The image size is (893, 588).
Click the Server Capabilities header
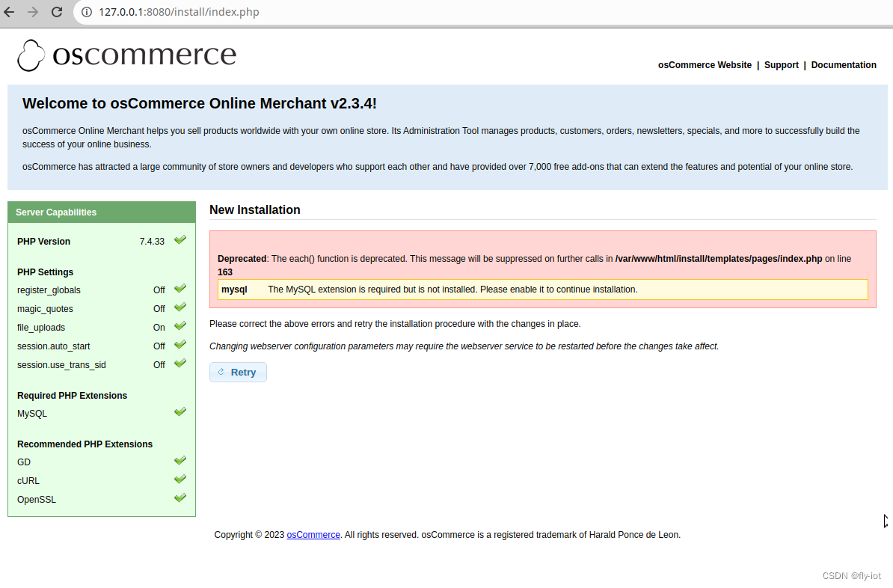point(102,212)
